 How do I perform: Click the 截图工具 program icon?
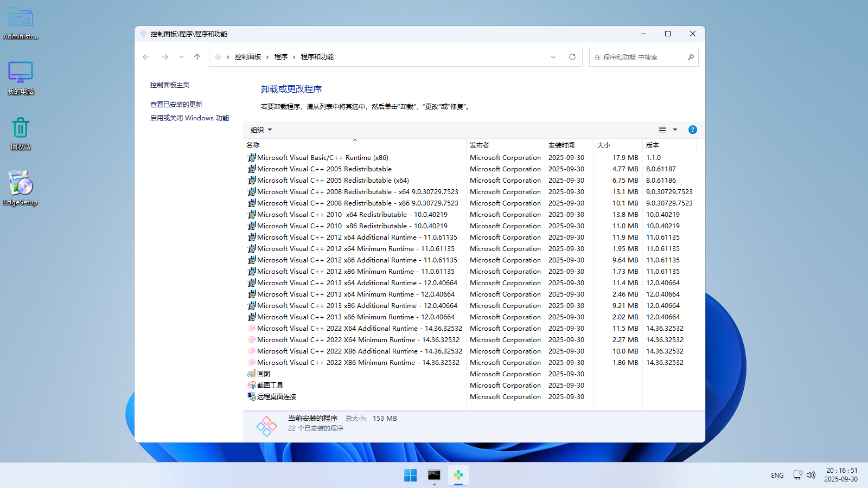(x=252, y=386)
